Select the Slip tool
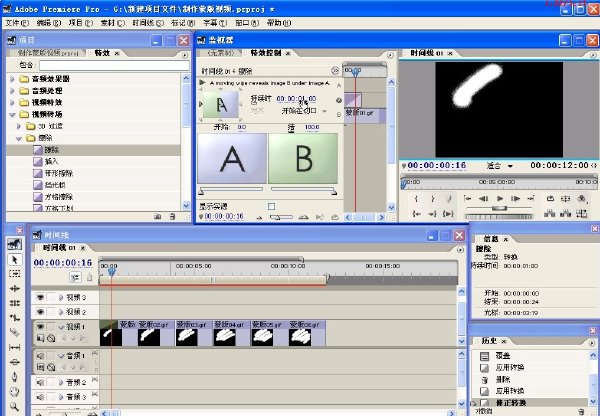This screenshot has height=416, width=600. coord(15,347)
